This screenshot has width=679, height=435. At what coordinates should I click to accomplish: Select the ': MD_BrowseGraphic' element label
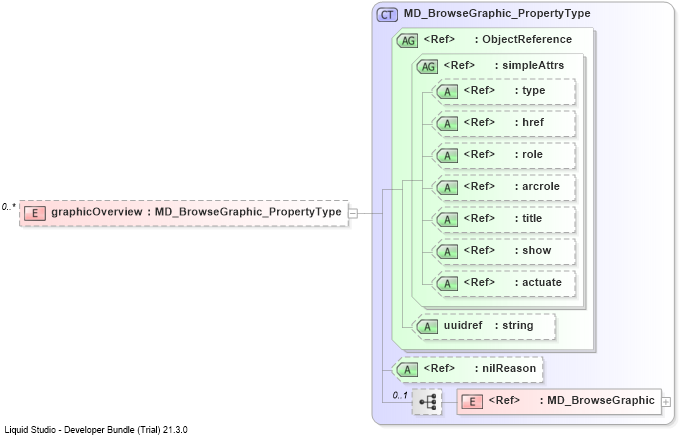click(x=597, y=400)
